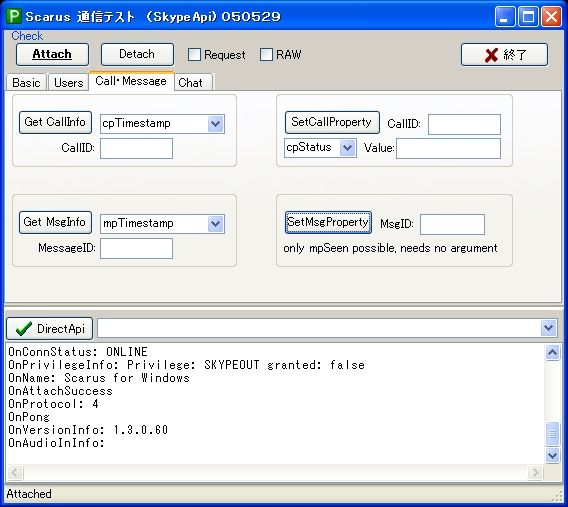This screenshot has width=568, height=507.
Task: Focus the CallID field beside SetCallProperty
Action: click(x=464, y=124)
